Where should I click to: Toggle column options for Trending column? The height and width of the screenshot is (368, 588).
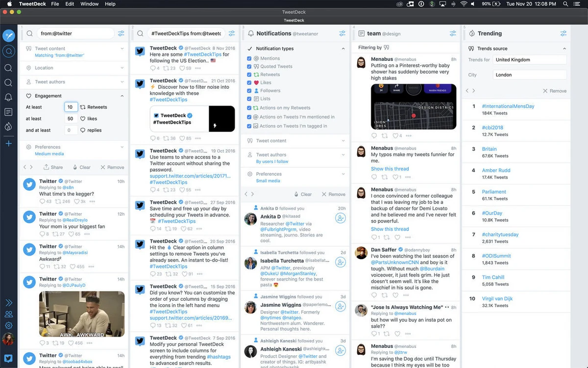click(563, 33)
